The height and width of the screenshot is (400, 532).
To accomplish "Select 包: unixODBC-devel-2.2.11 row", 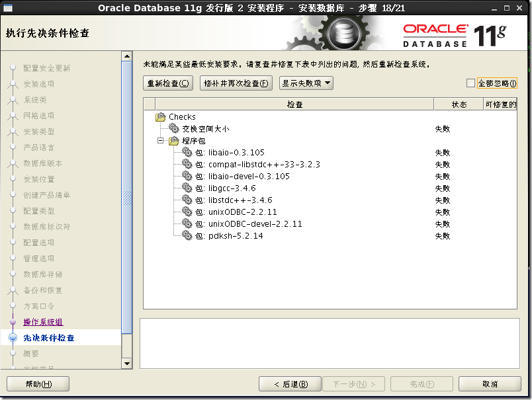I will 330,223.
